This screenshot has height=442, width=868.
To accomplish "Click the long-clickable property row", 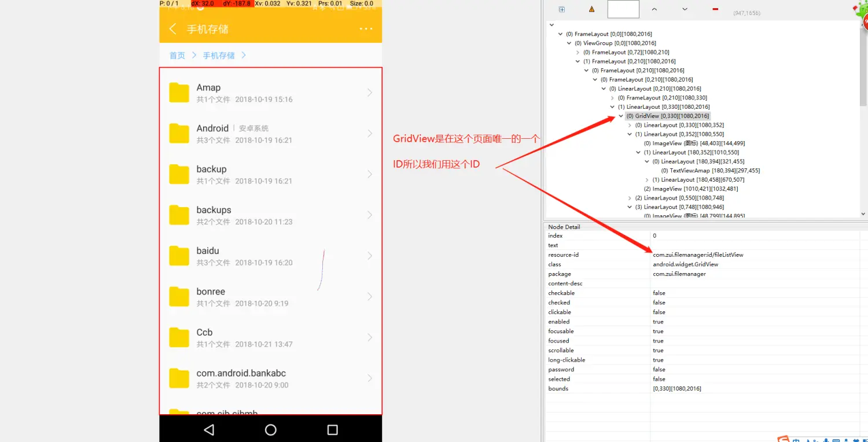I will pyautogui.click(x=704, y=360).
